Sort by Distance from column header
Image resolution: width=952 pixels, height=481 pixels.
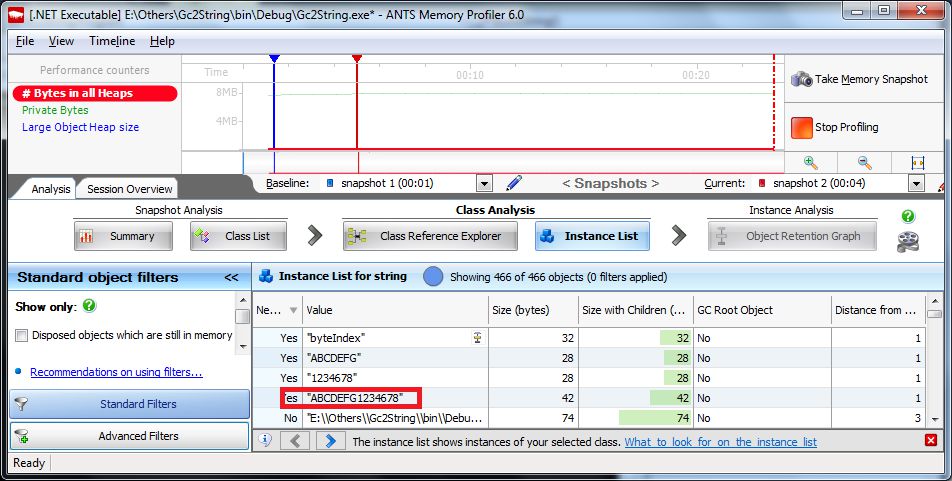878,310
